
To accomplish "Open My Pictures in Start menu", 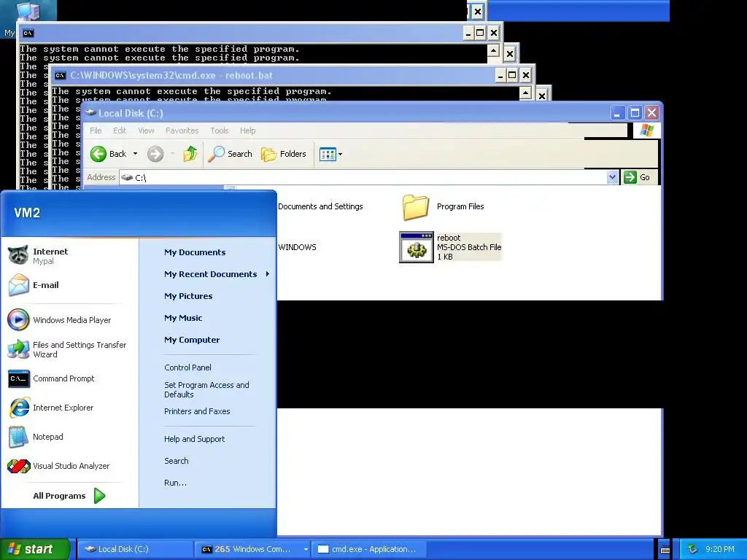I will click(x=188, y=296).
